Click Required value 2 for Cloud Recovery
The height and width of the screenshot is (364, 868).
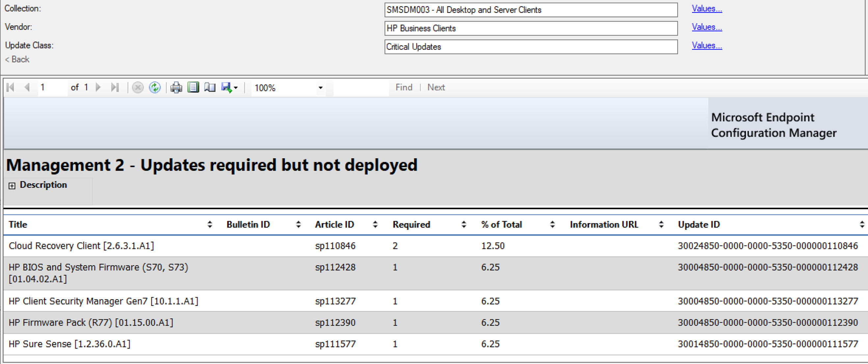coord(395,246)
